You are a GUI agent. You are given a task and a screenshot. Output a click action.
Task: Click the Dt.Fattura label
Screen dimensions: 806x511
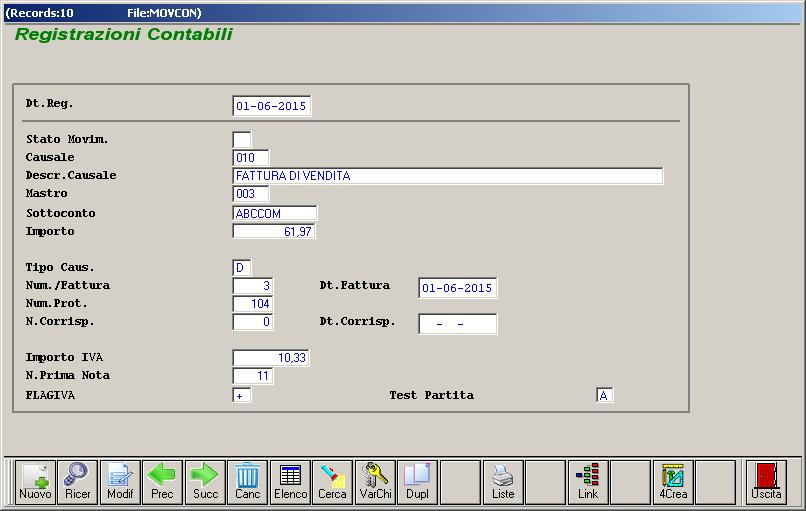click(x=355, y=285)
